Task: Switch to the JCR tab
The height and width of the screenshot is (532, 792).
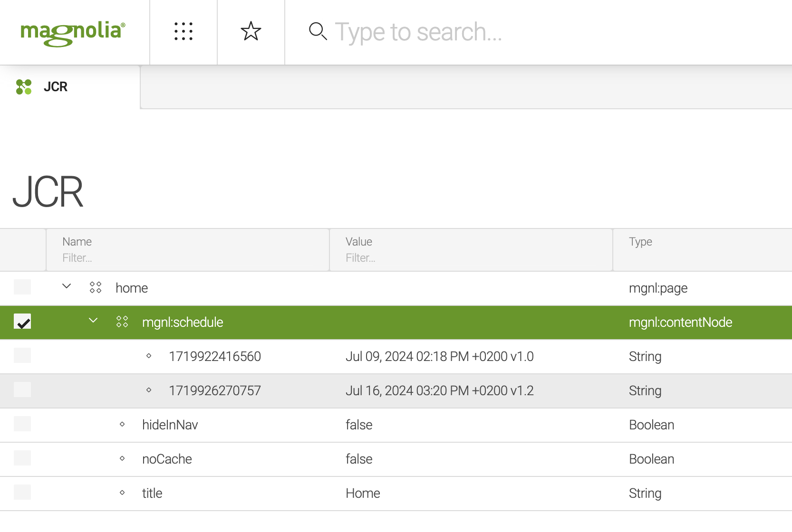Action: pos(70,87)
